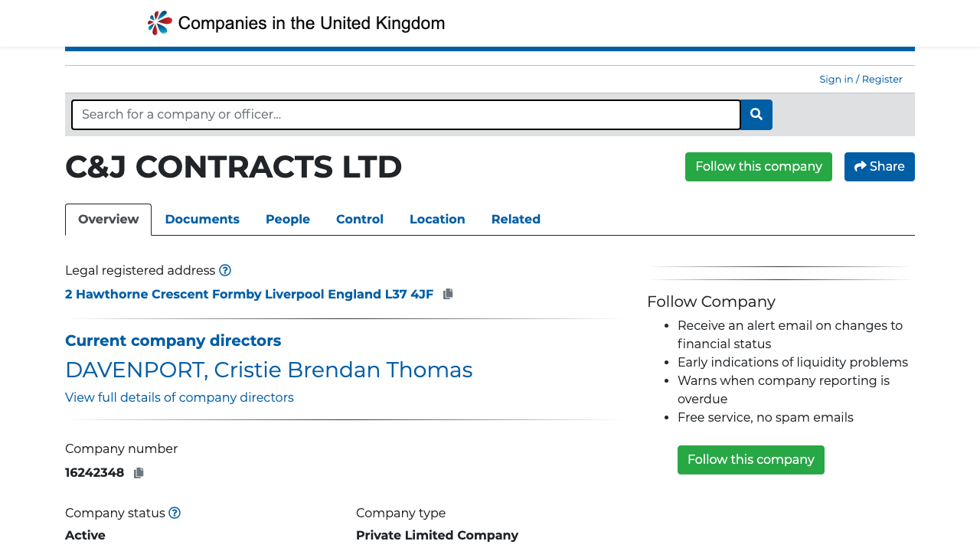Screen dimensions: 980x551
Task: Open director DAVENPORT, Cristie Brendan Thomas profile
Action: point(269,370)
